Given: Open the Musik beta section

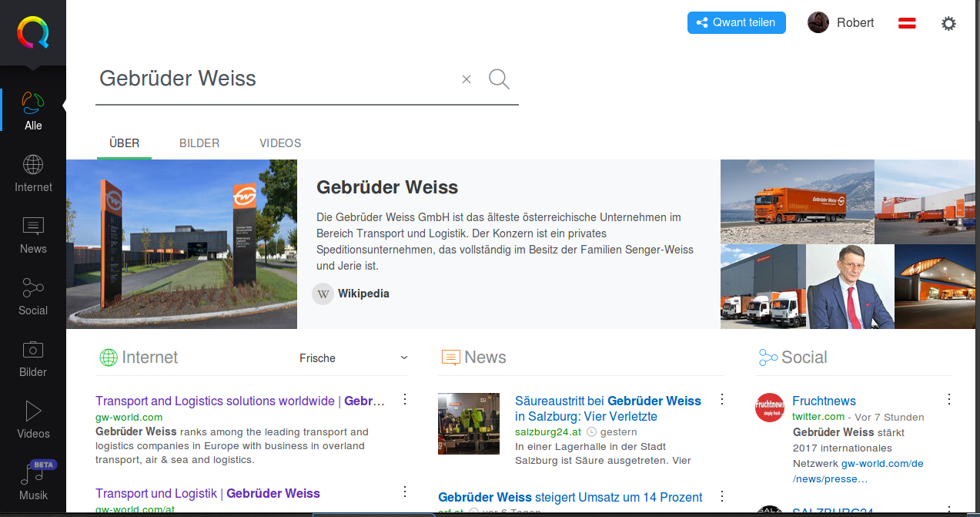Looking at the screenshot, I should (x=32, y=481).
